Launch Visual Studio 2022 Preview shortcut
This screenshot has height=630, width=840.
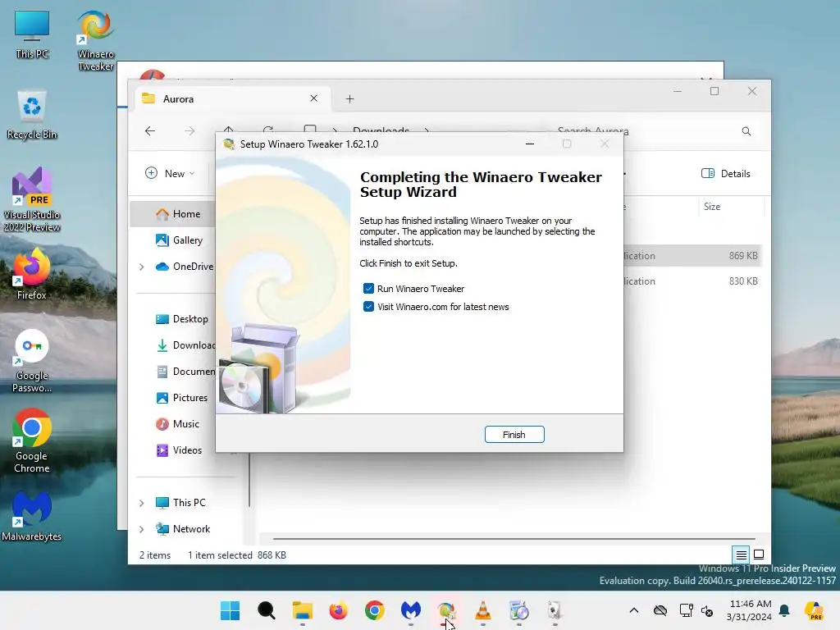(32, 200)
